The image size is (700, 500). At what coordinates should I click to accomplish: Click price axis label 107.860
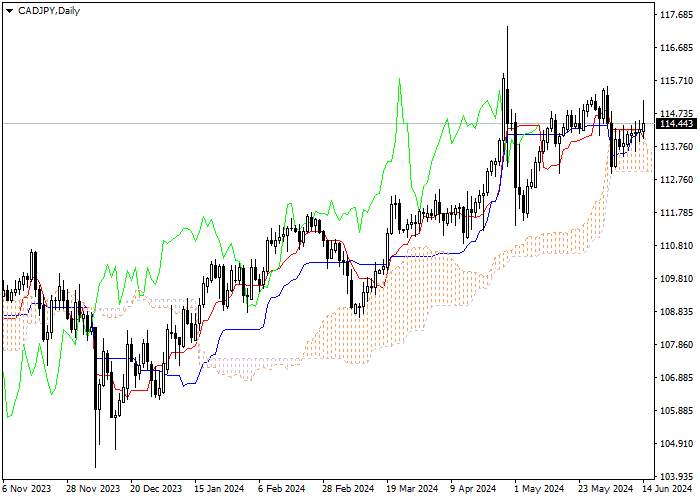pyautogui.click(x=676, y=345)
